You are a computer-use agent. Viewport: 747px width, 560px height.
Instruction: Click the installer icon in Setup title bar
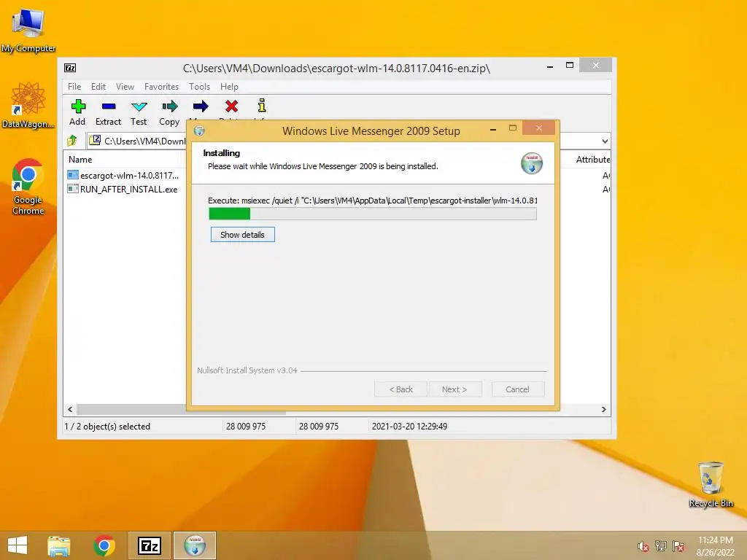pos(199,131)
